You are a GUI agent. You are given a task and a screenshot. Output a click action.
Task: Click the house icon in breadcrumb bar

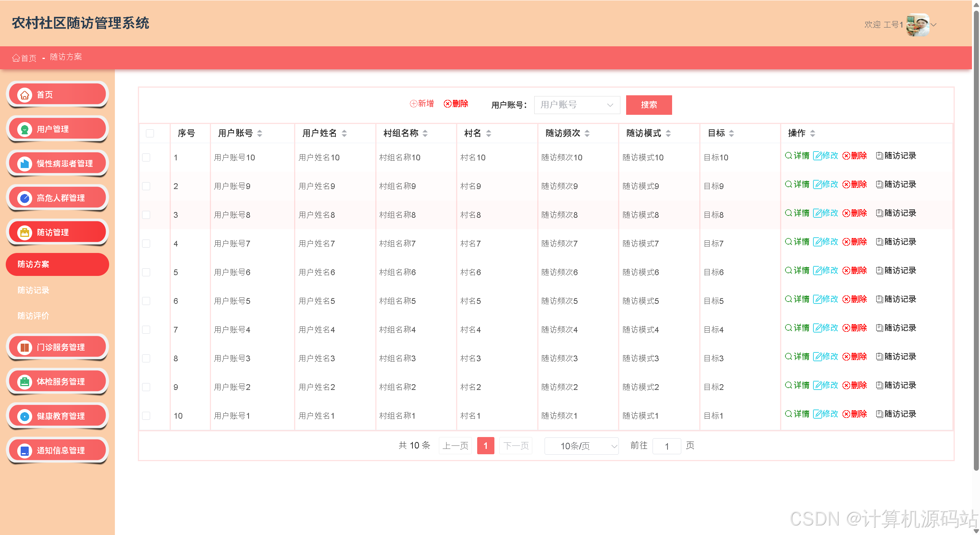[16, 58]
